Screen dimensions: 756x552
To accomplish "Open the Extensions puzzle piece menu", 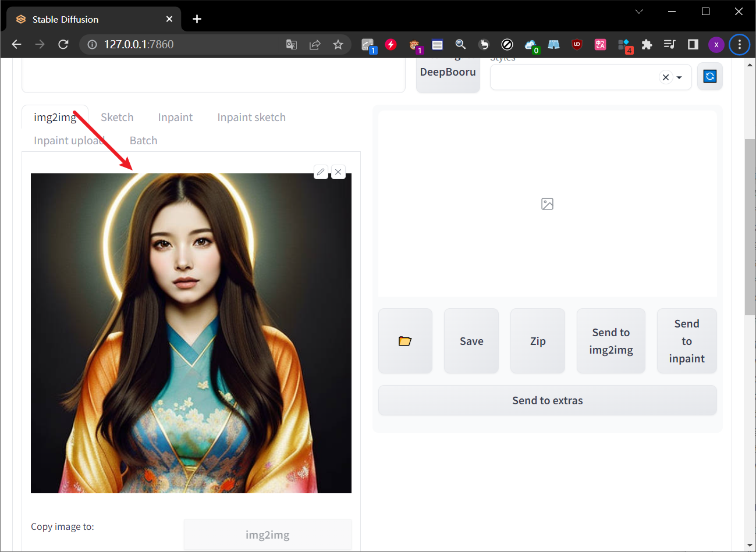I will 647,44.
